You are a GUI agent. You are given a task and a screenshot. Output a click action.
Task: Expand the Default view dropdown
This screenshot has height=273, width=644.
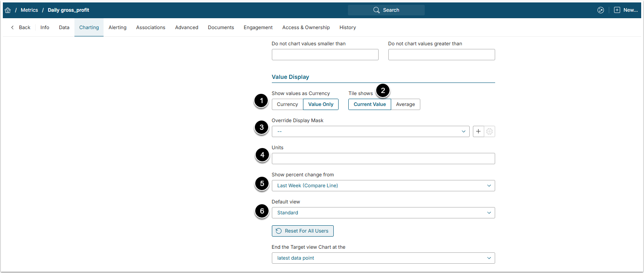[383, 213]
